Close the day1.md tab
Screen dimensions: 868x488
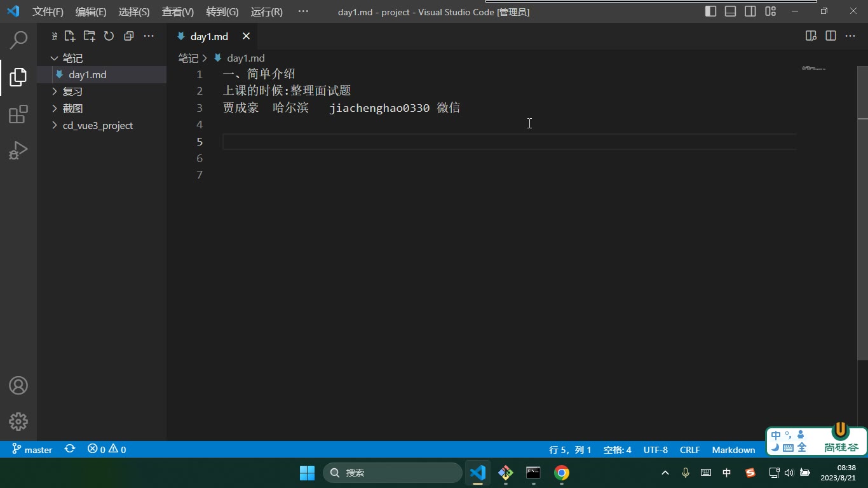(246, 36)
